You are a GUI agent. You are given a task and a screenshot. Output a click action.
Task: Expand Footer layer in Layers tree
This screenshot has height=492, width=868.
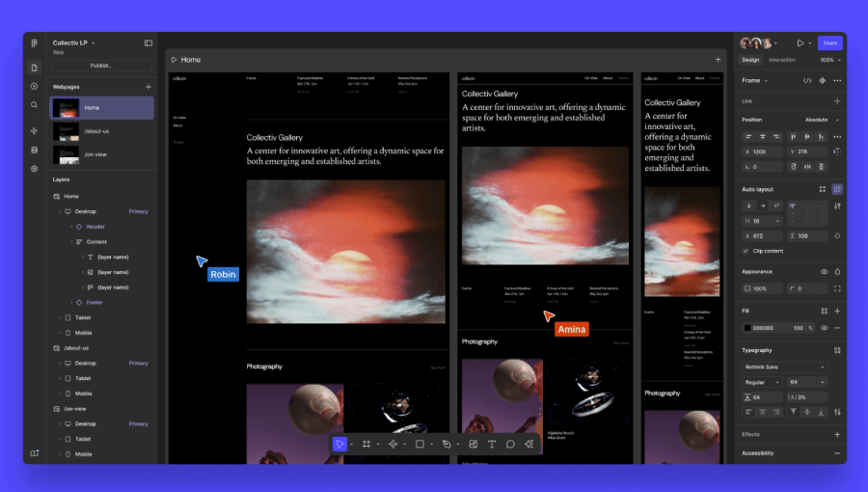coord(72,303)
